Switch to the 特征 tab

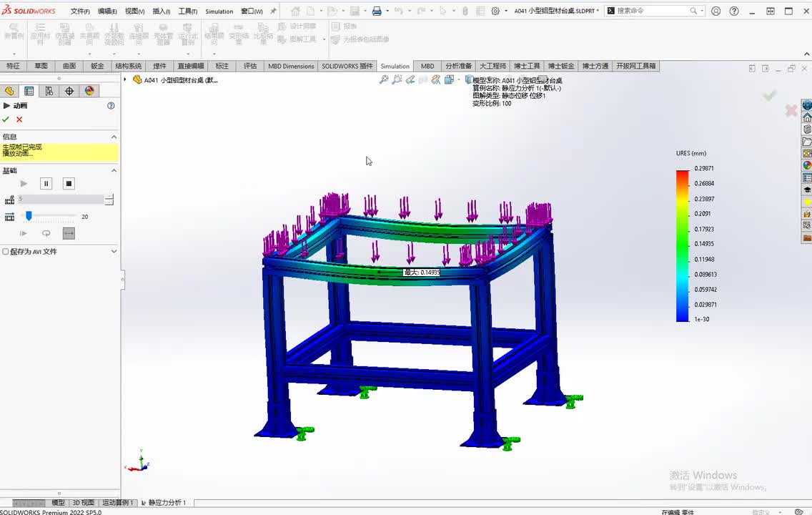(x=13, y=66)
